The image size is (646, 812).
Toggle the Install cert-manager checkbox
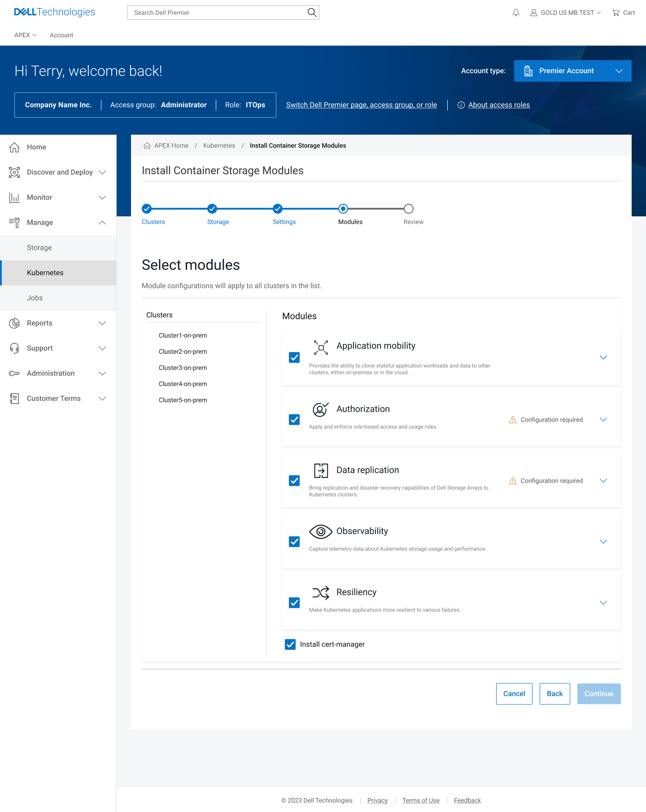click(290, 645)
